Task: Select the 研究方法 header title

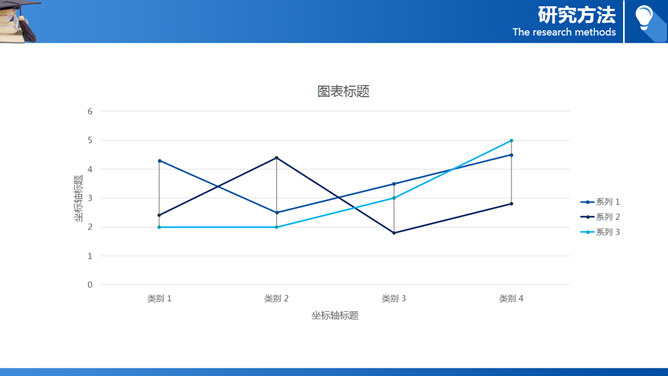Action: tap(576, 15)
